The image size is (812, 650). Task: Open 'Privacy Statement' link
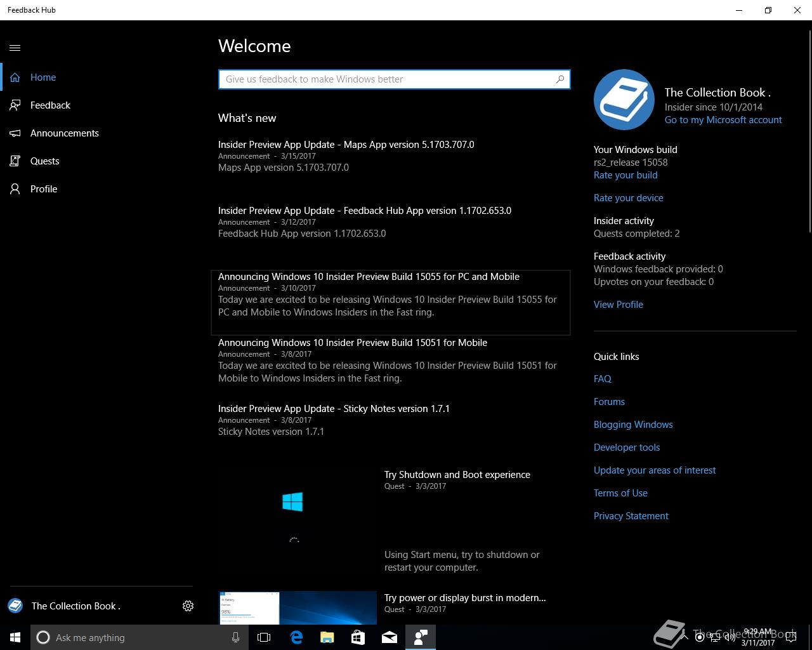click(631, 516)
